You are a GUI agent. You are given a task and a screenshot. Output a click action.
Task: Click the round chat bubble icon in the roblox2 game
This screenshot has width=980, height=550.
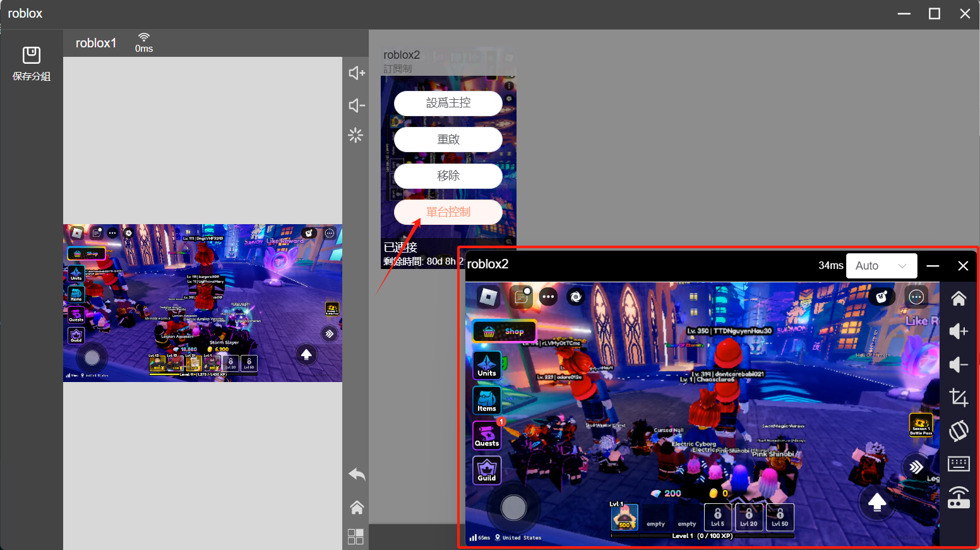916,297
